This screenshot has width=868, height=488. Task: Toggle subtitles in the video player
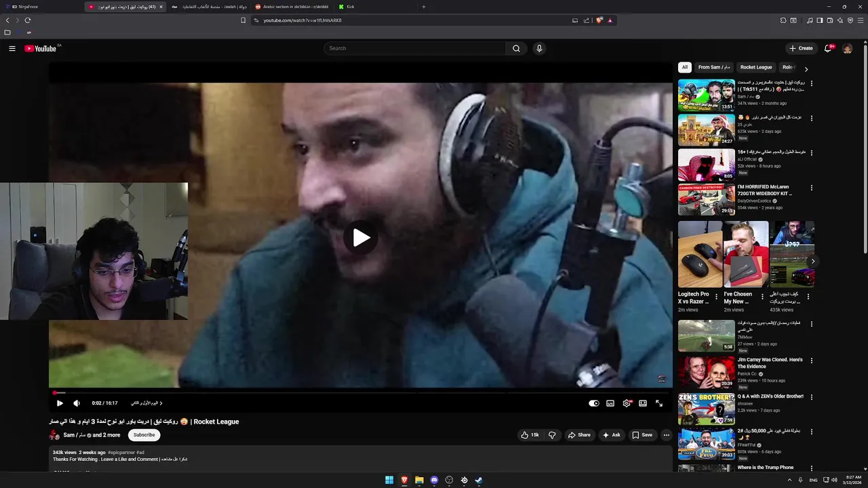click(610, 403)
